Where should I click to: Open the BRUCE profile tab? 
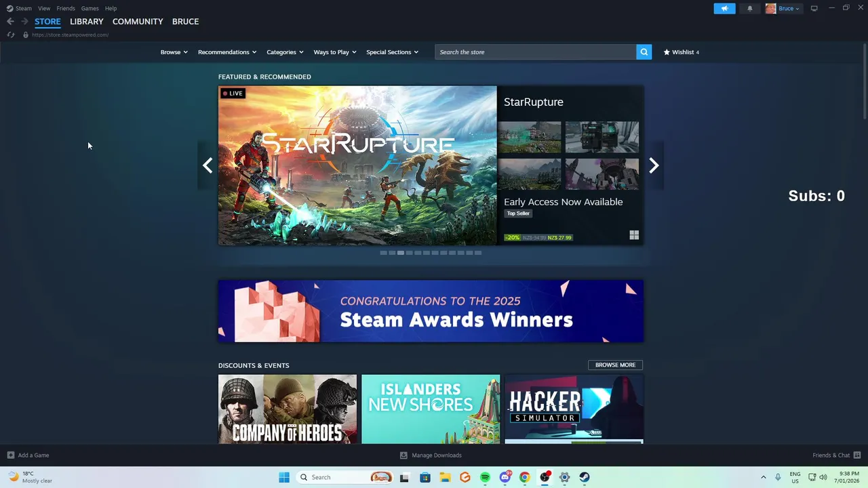tap(185, 22)
